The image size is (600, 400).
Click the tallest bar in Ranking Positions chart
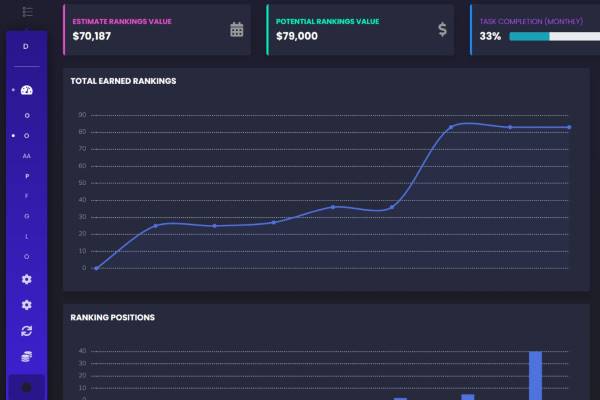(535, 375)
